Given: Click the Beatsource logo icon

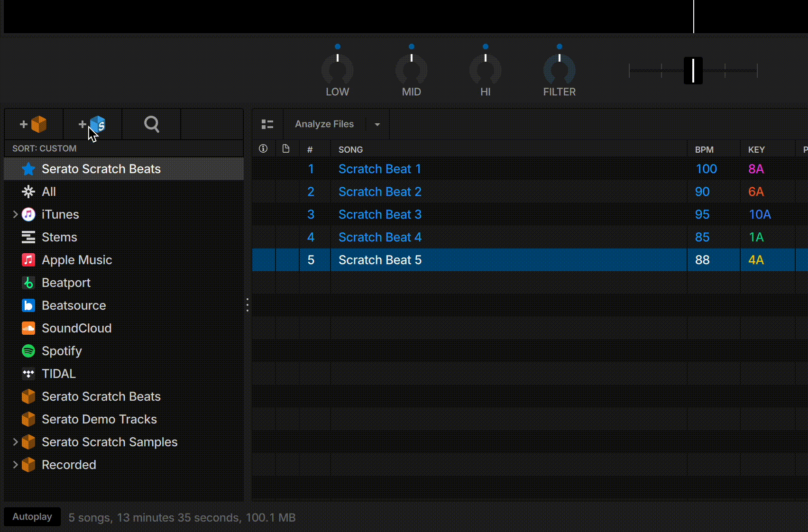Looking at the screenshot, I should [28, 305].
